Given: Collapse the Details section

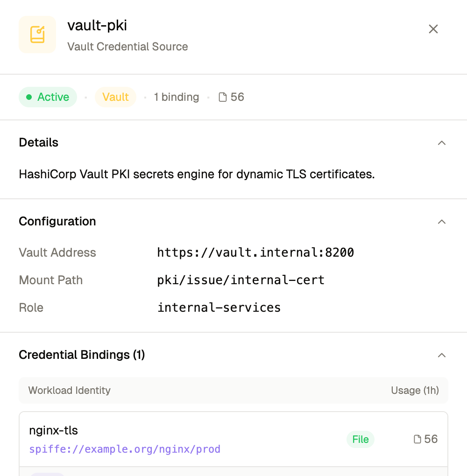Looking at the screenshot, I should (x=442, y=143).
